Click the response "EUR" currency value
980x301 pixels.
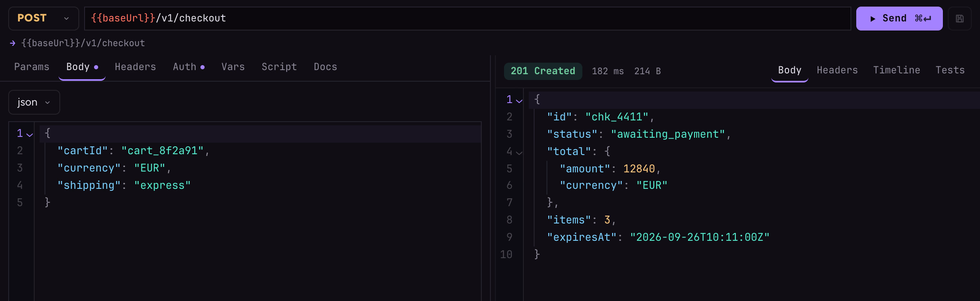tap(652, 186)
